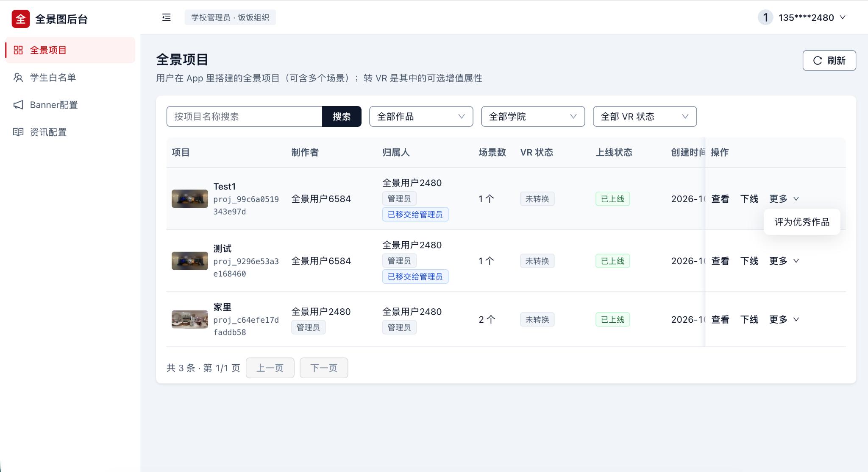Click 下线 for the 家里 project
This screenshot has width=868, height=472.
(x=749, y=319)
